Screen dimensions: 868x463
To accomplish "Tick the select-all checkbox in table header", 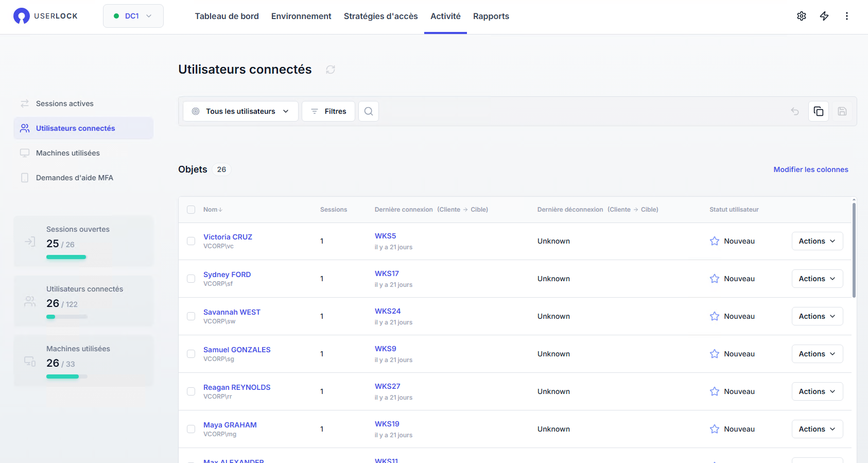I will (191, 210).
